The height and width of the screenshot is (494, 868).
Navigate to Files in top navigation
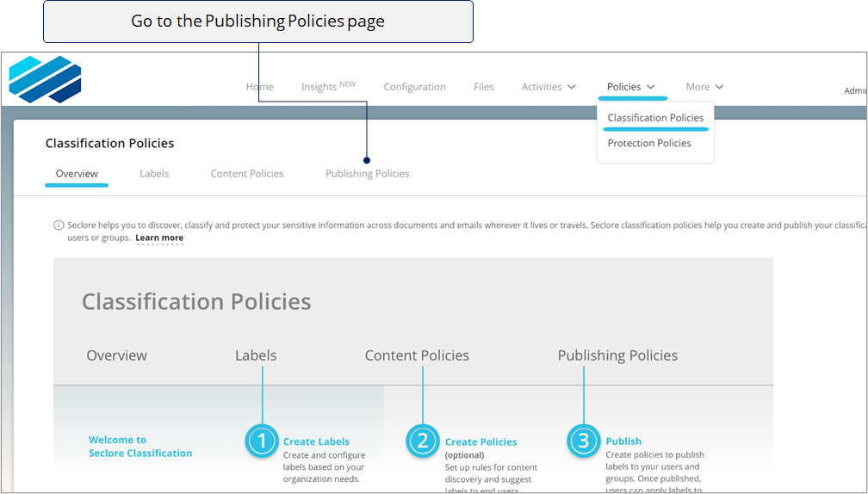click(x=483, y=87)
